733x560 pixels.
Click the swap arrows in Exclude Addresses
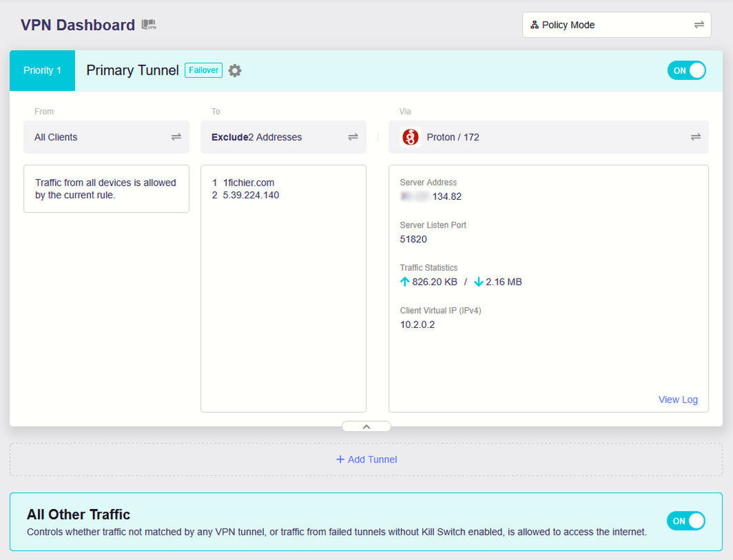pyautogui.click(x=353, y=137)
